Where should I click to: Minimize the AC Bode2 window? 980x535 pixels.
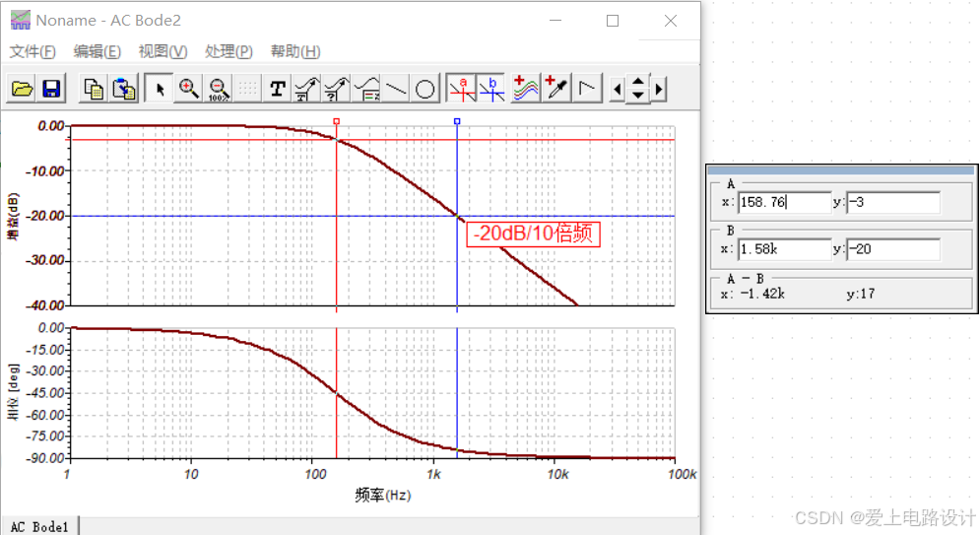[x=555, y=20]
